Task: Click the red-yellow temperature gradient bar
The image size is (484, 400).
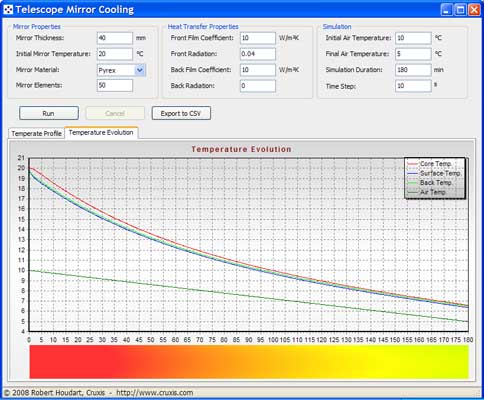Action: pos(249,362)
